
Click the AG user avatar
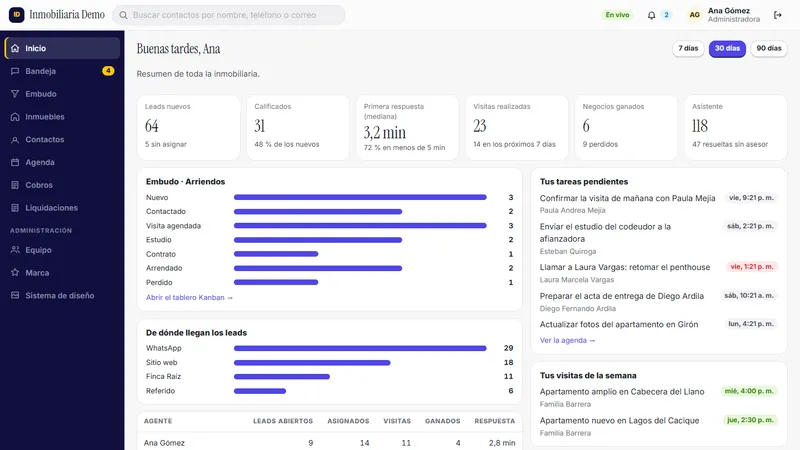[694, 15]
